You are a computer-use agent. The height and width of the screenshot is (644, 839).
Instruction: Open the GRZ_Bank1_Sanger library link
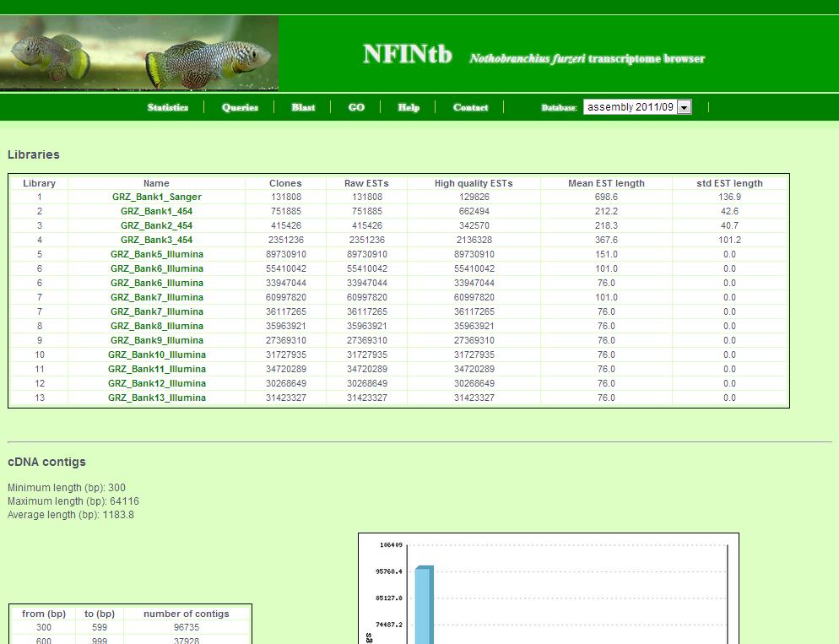[156, 197]
